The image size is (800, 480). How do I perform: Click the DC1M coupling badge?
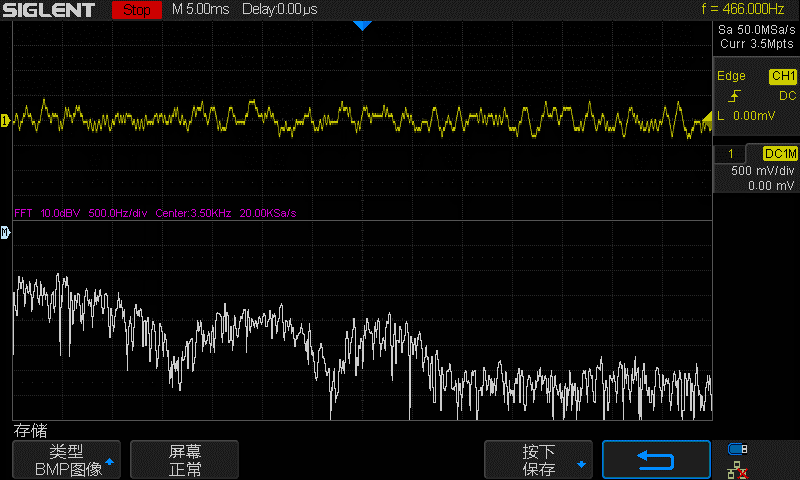point(779,153)
